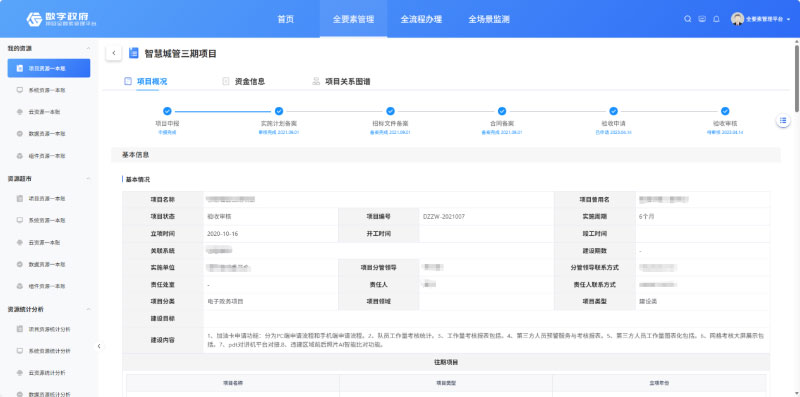
Task: Click the 招标文件备案 step marker
Action: 390,111
